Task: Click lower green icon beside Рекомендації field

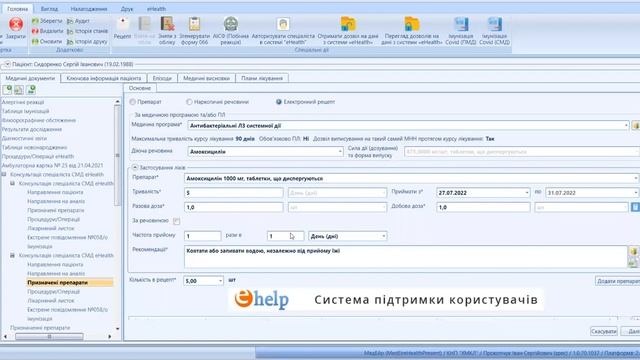Action: [x=633, y=262]
